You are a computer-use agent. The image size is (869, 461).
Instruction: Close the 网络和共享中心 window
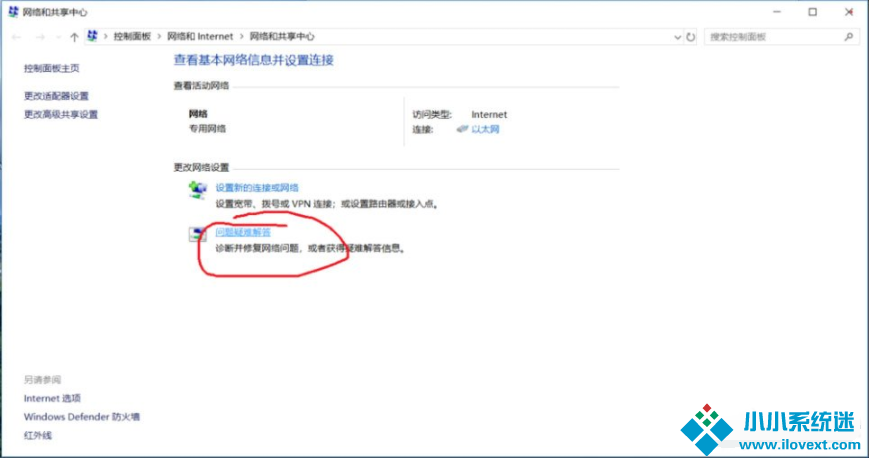(x=848, y=12)
